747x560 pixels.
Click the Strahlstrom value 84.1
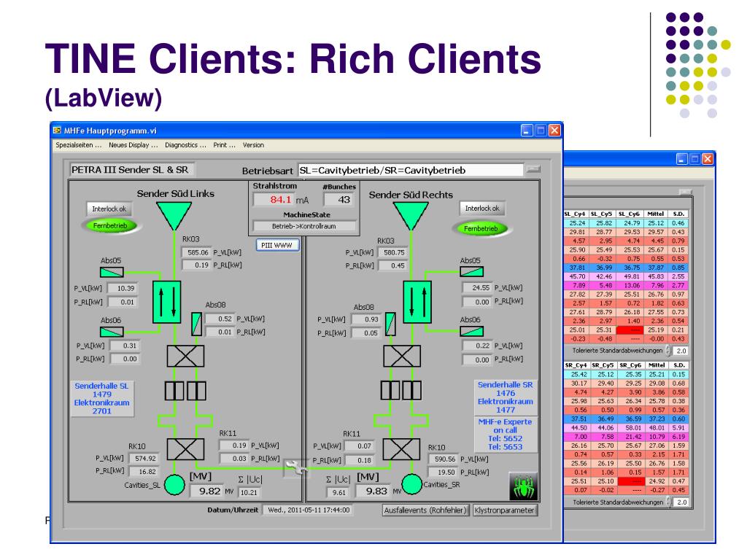pos(274,200)
